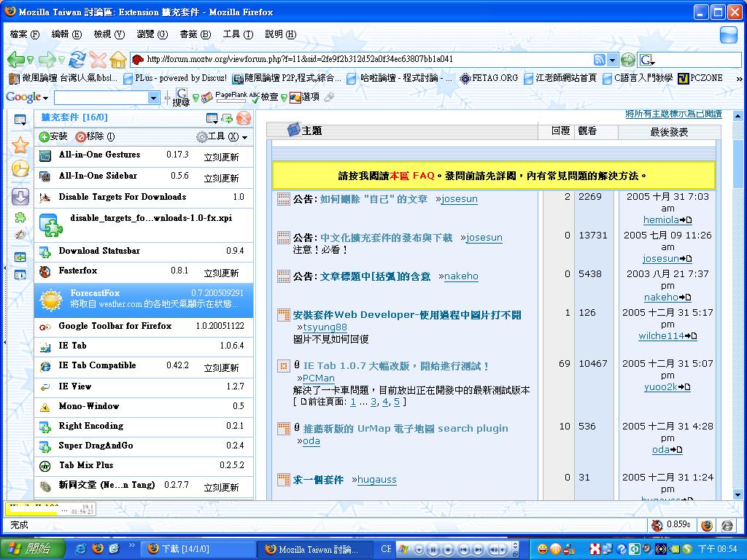Click the green Back arrow button

coord(16,60)
